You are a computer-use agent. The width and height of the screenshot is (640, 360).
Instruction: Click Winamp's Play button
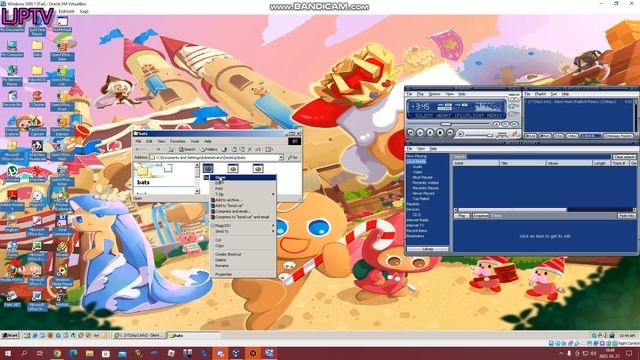tap(420, 133)
